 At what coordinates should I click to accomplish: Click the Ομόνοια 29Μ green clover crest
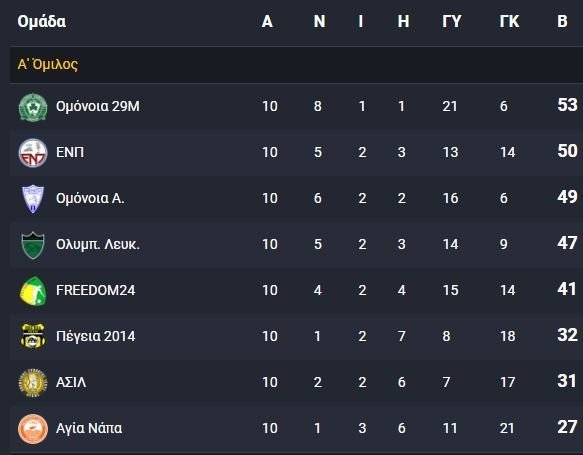point(33,107)
